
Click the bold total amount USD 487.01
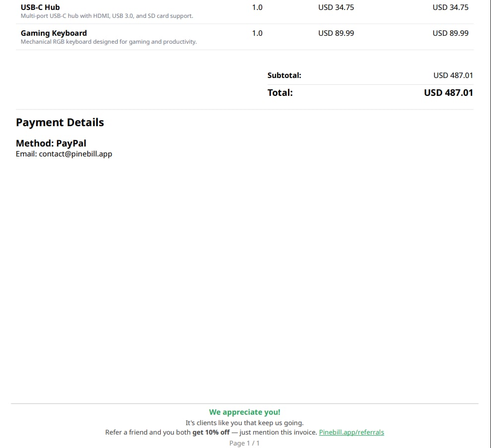[x=448, y=93]
